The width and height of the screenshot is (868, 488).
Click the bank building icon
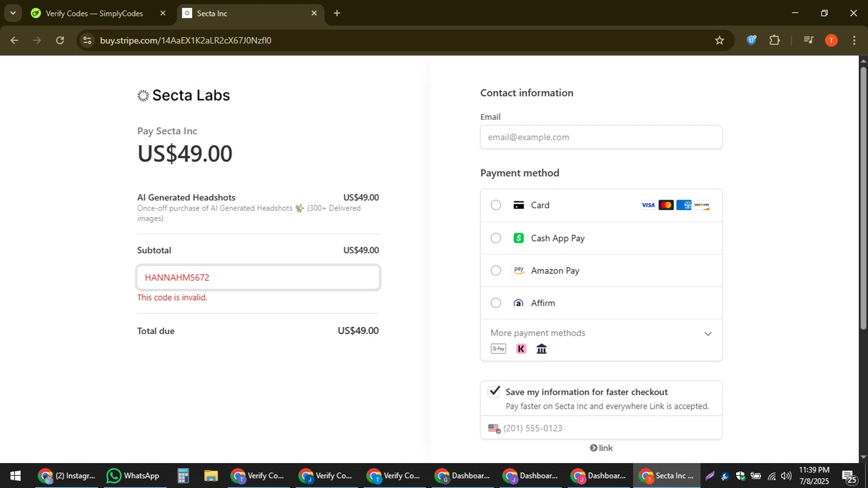[542, 348]
